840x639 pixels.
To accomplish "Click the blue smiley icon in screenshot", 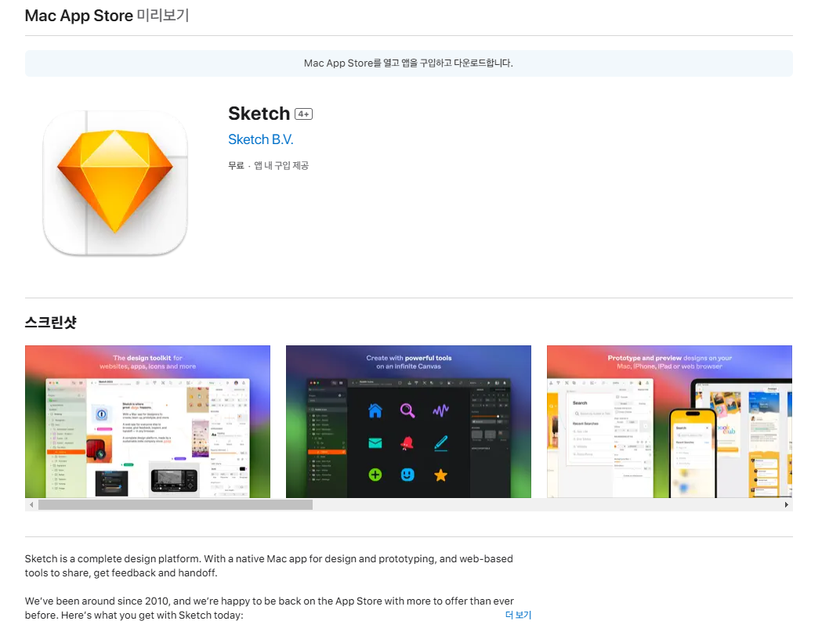I will coord(407,475).
